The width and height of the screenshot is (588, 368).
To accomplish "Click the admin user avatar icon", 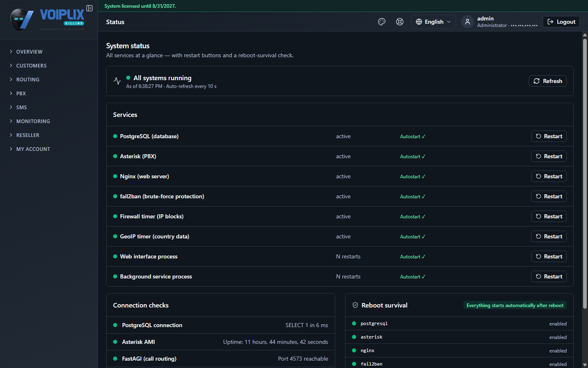I will click(468, 22).
